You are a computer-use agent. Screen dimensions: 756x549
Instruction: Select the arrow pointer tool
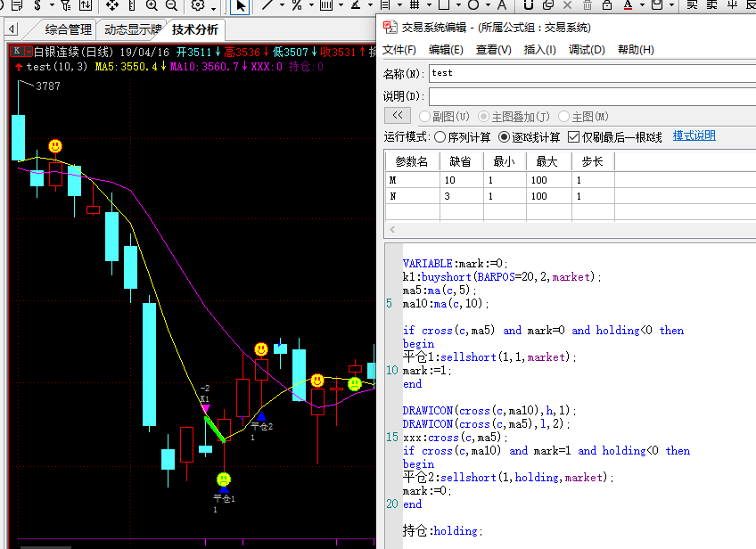(x=240, y=6)
